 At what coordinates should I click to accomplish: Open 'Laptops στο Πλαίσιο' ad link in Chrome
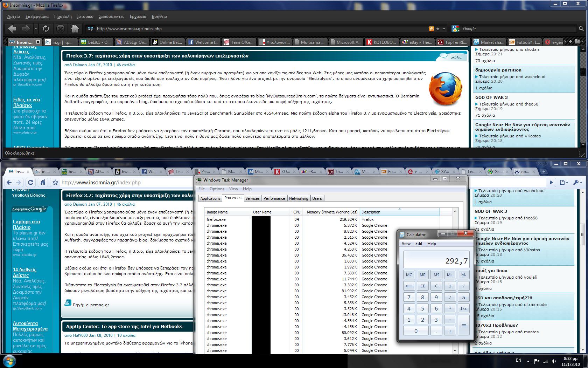click(x=26, y=224)
